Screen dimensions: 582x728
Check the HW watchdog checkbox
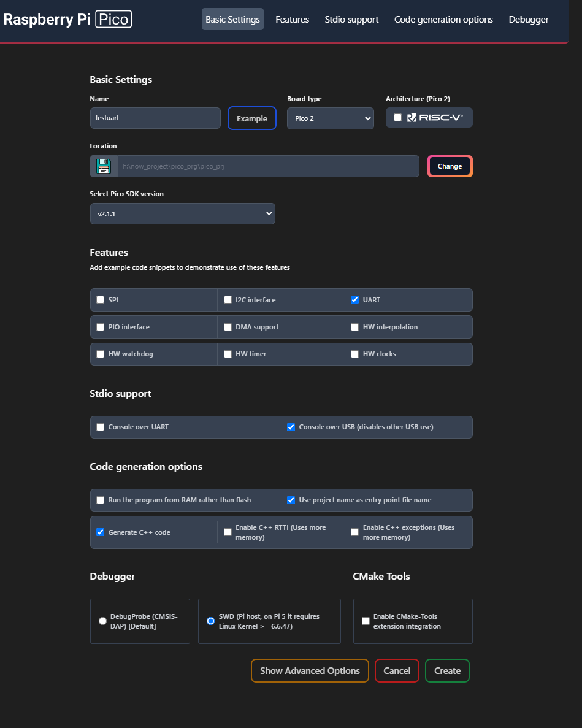[x=100, y=354]
